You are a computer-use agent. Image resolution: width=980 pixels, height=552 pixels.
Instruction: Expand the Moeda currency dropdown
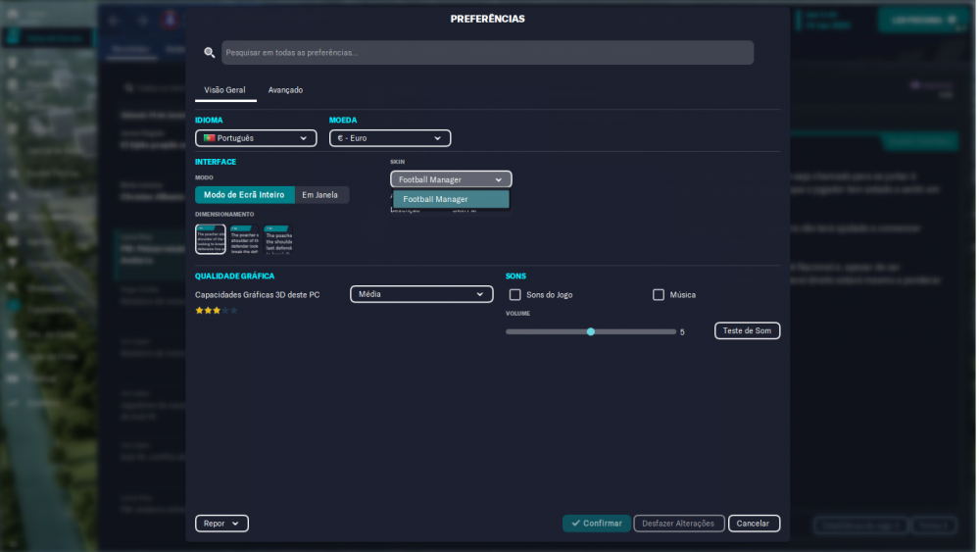[390, 138]
